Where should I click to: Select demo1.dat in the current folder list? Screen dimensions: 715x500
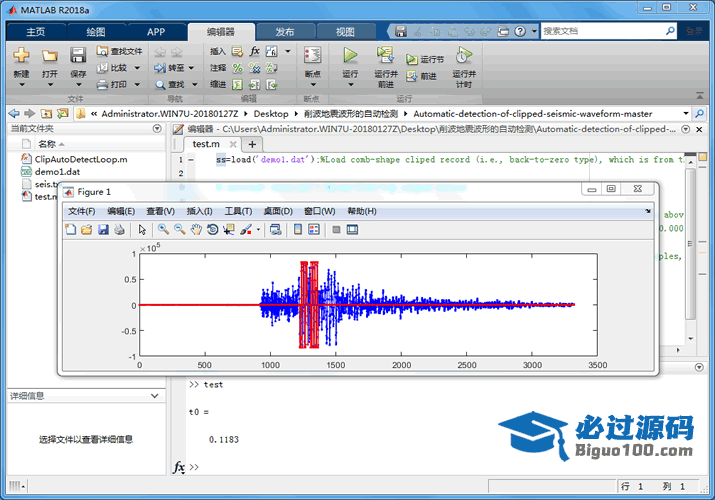coord(51,172)
